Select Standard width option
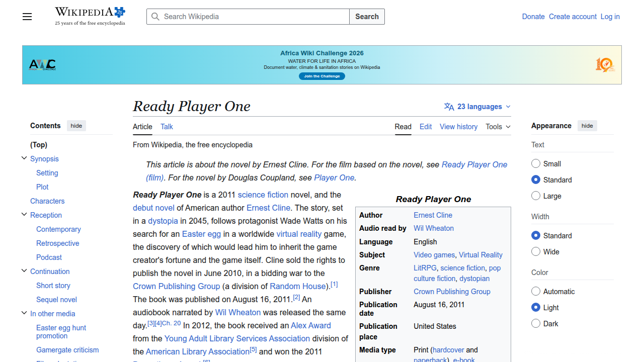644x362 pixels. pyautogui.click(x=536, y=235)
